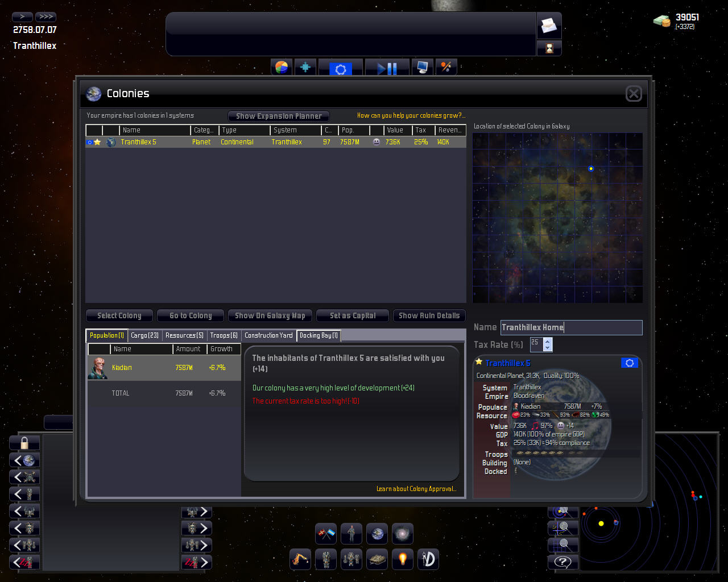Increase the Tax Rate spinner arrow

[547, 341]
